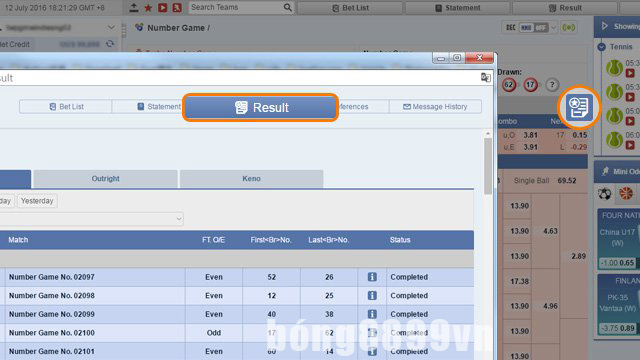Click the Match column header

(18, 240)
